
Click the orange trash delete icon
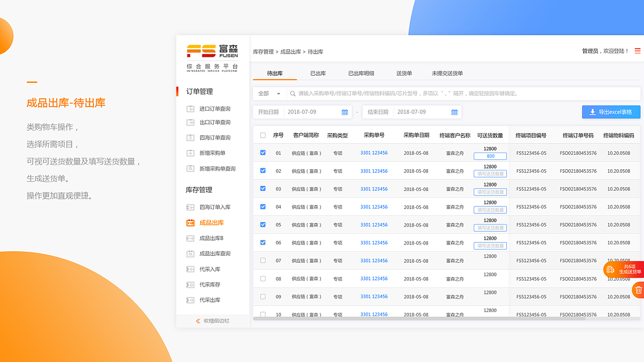click(638, 290)
